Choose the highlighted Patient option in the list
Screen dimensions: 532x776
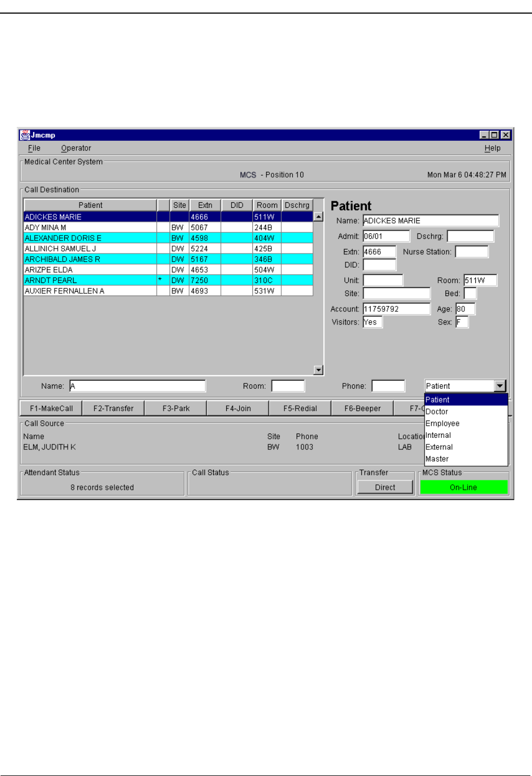[466, 400]
